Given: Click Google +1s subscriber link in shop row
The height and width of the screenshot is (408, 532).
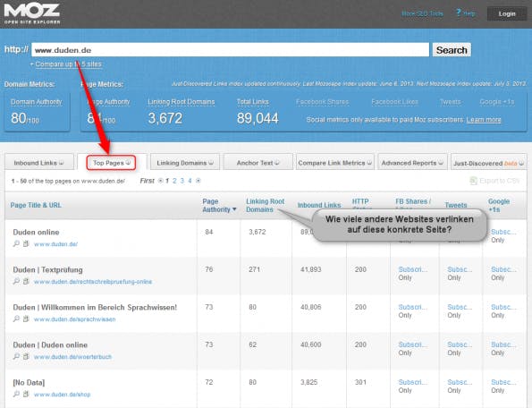Looking at the screenshot, I should 503,382.
